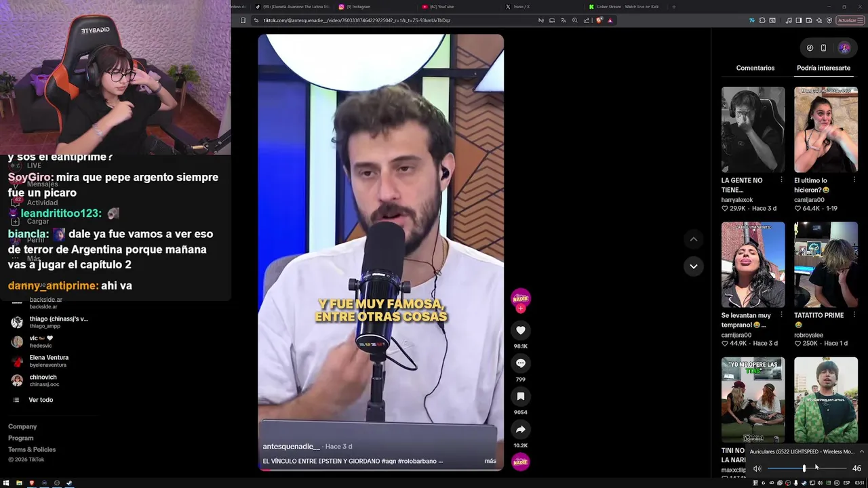868x488 pixels.
Task: Adjust the system volume slider
Action: click(807, 468)
